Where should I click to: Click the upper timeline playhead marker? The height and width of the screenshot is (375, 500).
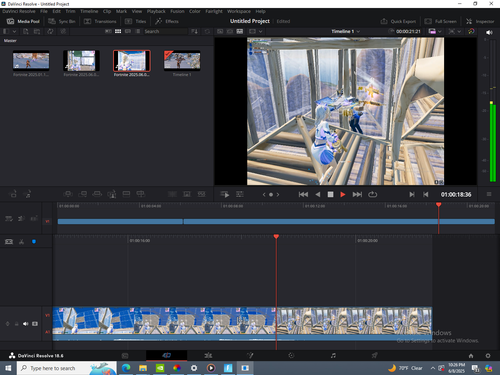439,205
